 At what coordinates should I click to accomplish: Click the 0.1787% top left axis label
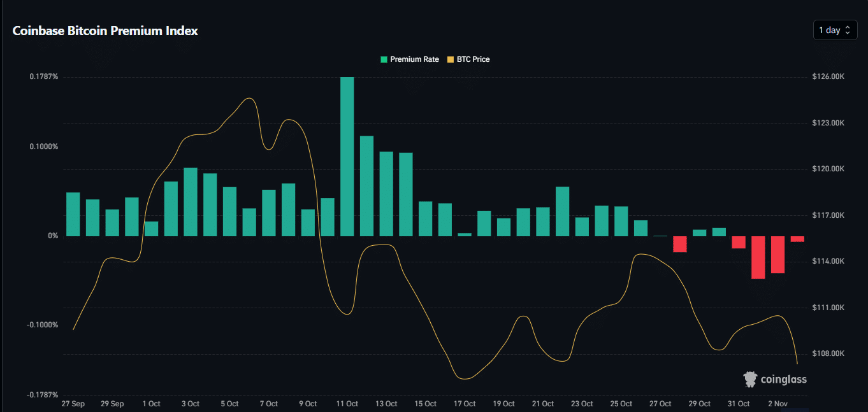pos(44,77)
